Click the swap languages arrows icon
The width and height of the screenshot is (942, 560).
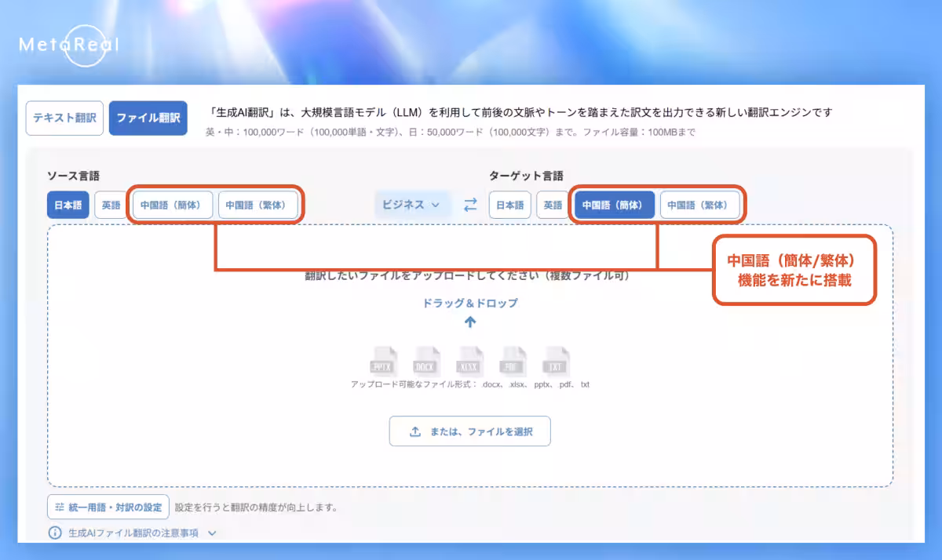point(470,205)
